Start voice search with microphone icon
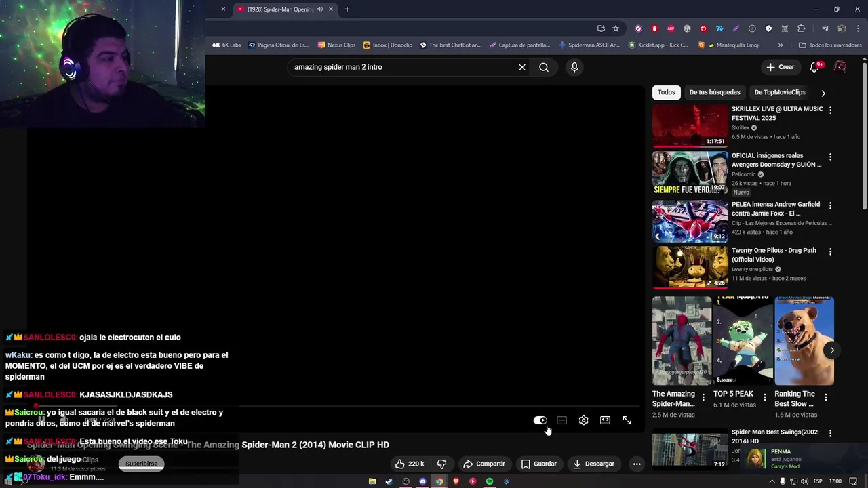 pos(574,67)
